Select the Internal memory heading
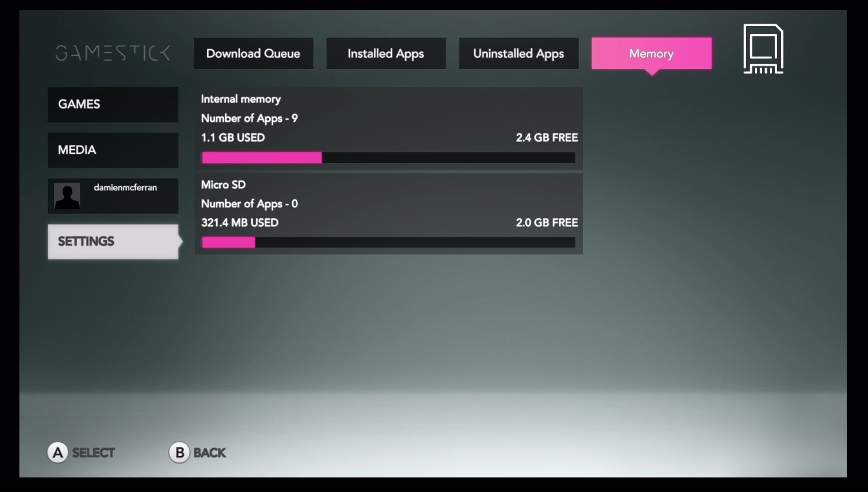 [241, 99]
